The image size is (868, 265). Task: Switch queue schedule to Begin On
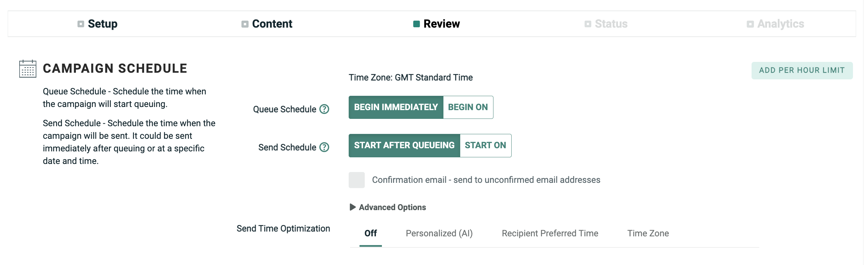pos(468,107)
